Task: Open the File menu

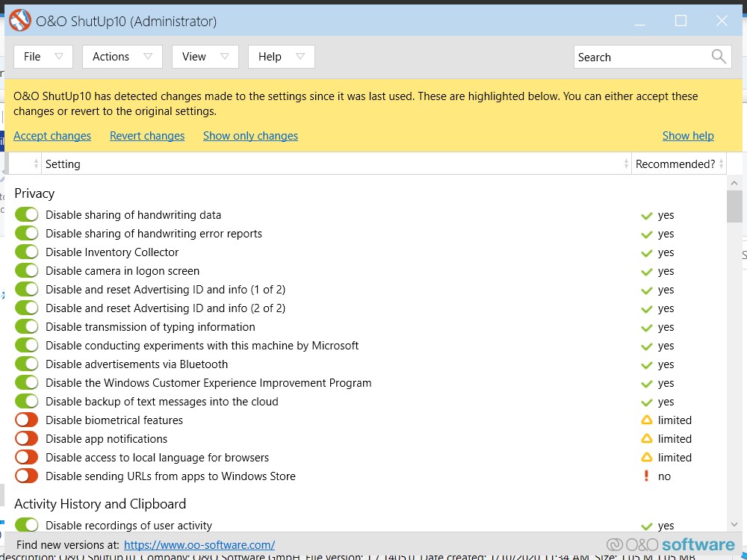Action: tap(43, 57)
